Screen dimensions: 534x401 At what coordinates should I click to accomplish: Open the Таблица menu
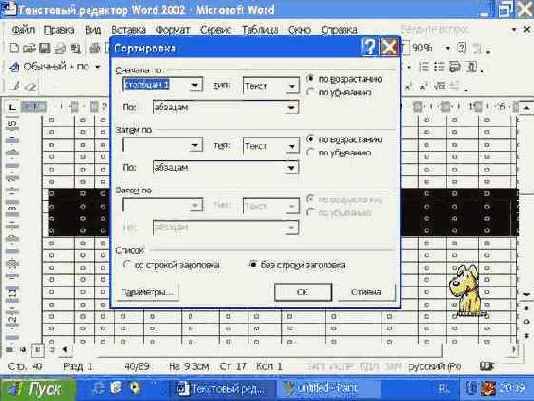click(x=260, y=30)
